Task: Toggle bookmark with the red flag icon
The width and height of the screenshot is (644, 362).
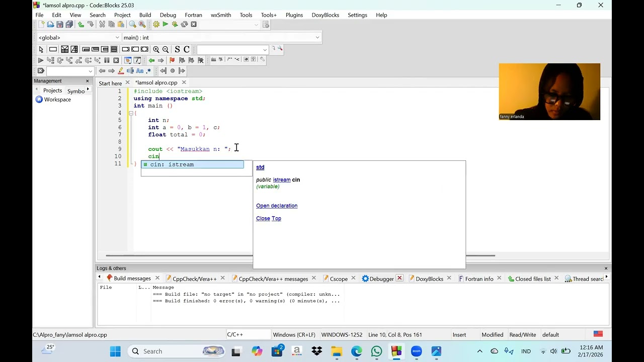Action: coord(172,60)
